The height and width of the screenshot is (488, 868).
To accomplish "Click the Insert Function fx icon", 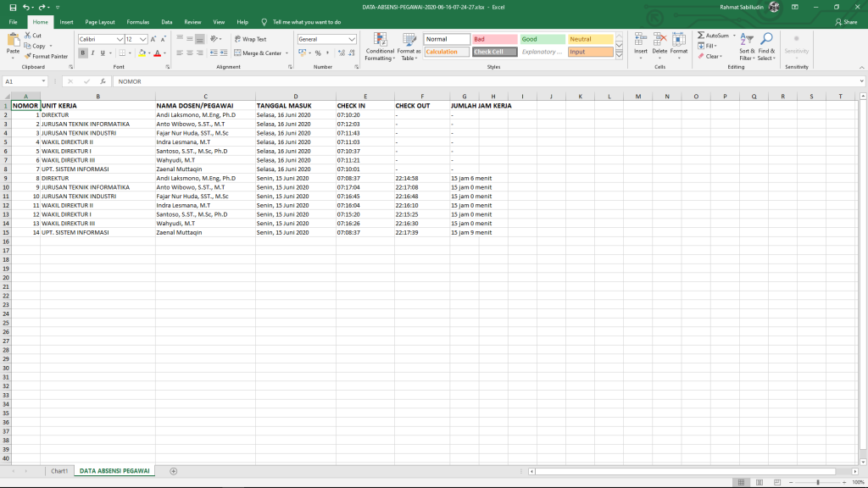I will (103, 81).
